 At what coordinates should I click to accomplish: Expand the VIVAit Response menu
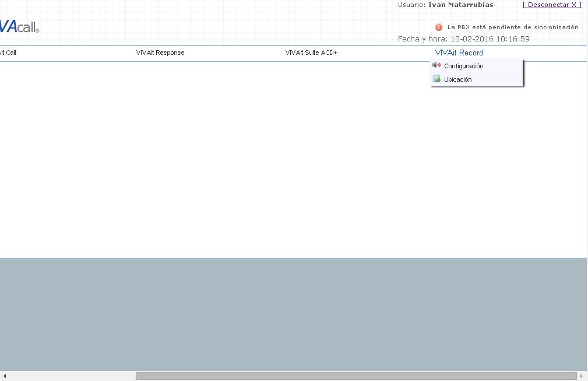click(x=160, y=53)
